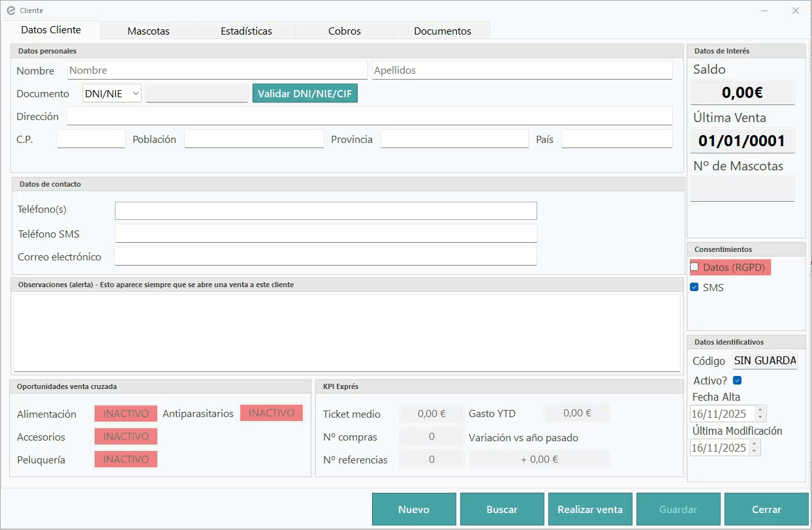
Task: Switch to the Mascotas tab
Action: pyautogui.click(x=148, y=31)
